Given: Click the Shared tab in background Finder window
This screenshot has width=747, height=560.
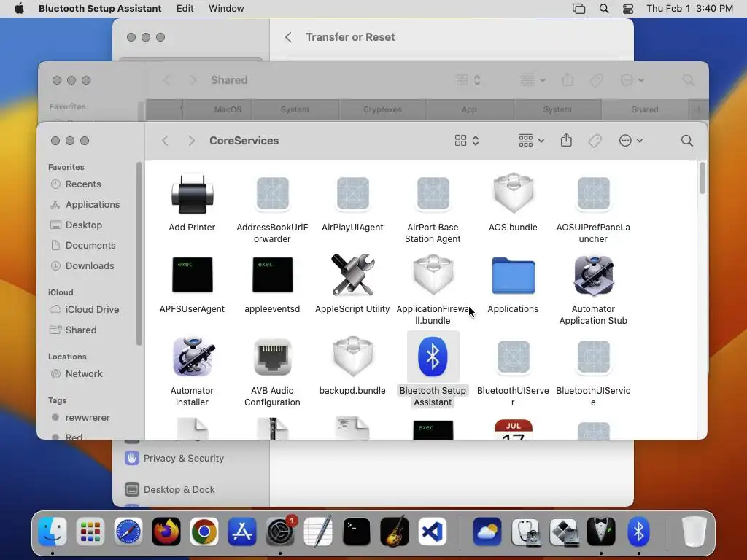Looking at the screenshot, I should click(645, 109).
